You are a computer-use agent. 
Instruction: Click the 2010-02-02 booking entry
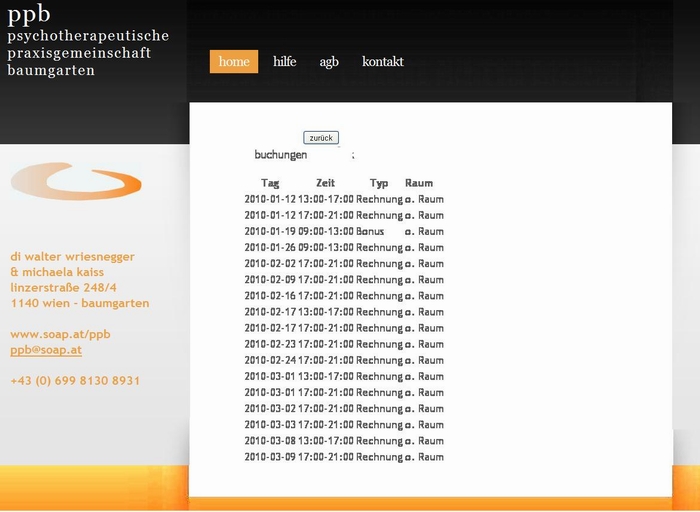point(344,264)
